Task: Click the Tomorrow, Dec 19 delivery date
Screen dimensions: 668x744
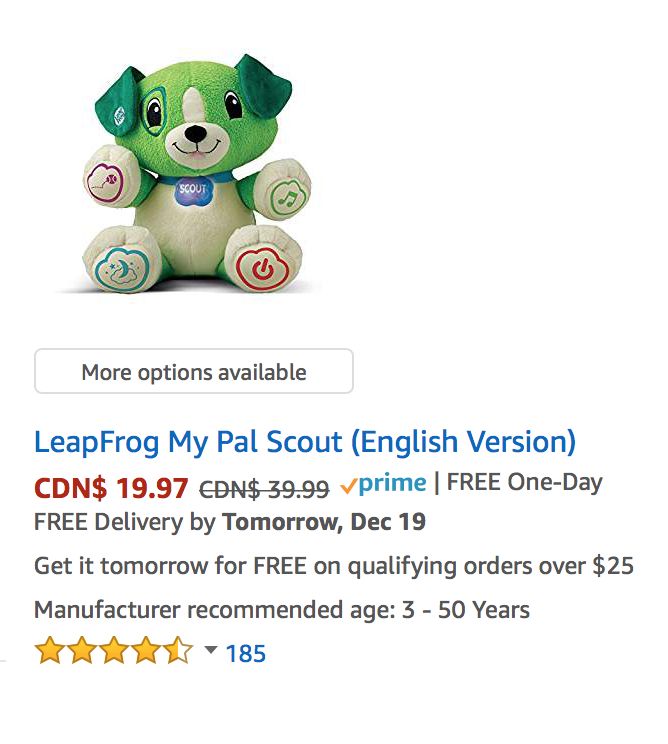Action: [x=324, y=522]
